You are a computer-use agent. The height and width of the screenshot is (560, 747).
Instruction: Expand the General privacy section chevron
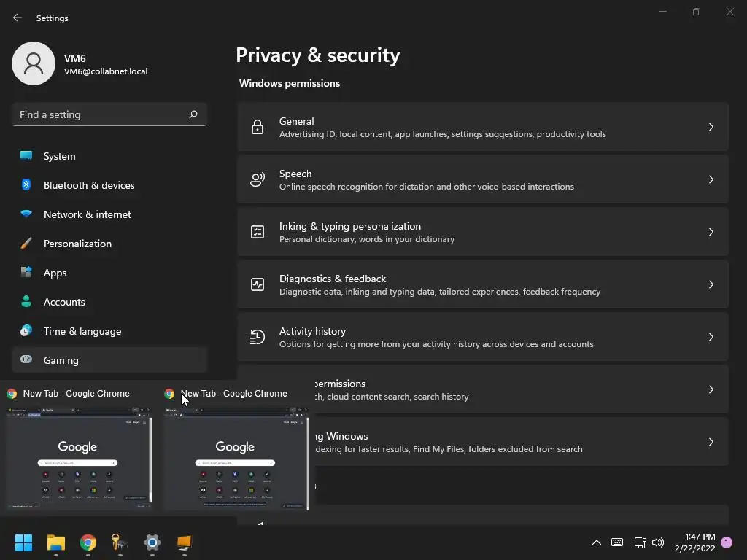pyautogui.click(x=711, y=127)
